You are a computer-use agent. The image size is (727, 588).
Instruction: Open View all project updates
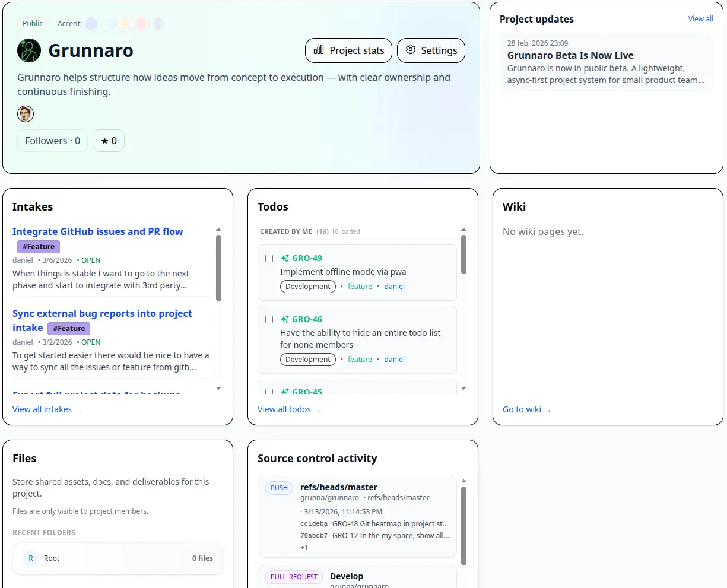click(700, 19)
